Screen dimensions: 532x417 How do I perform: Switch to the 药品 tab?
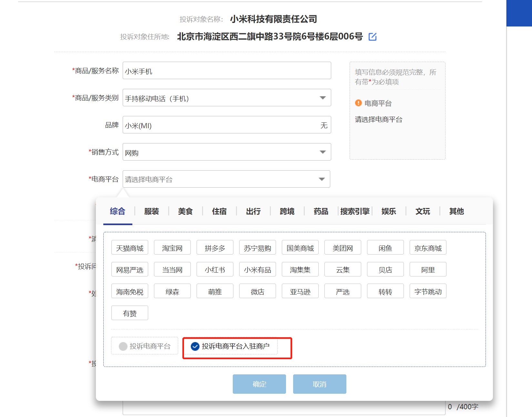[x=321, y=211]
